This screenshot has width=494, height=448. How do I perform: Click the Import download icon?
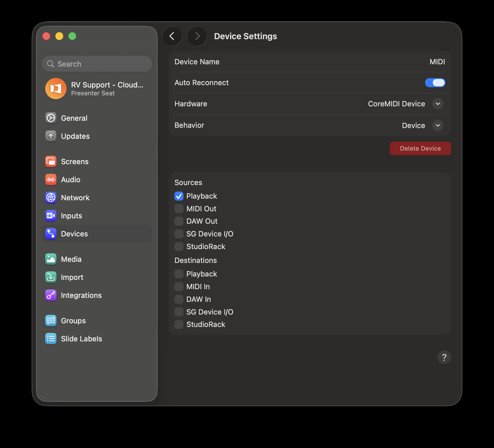(x=51, y=277)
